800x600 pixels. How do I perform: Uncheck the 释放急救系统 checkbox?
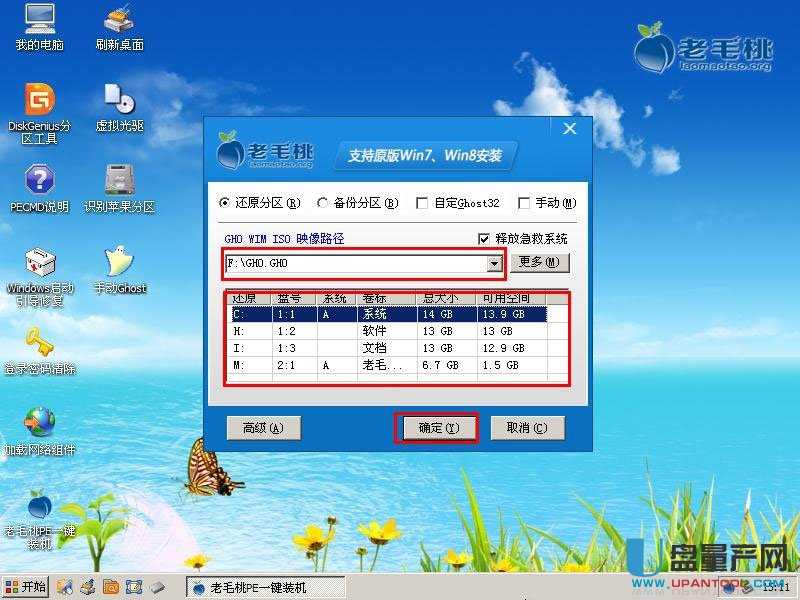[485, 239]
